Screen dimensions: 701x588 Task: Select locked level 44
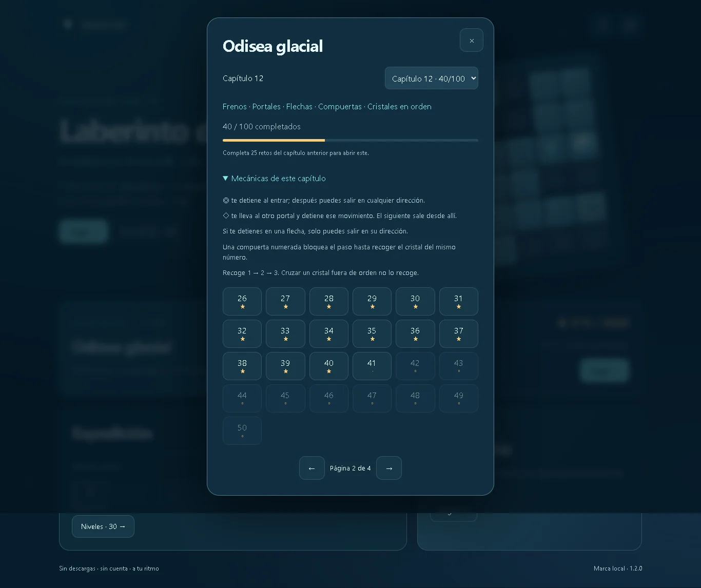242,399
